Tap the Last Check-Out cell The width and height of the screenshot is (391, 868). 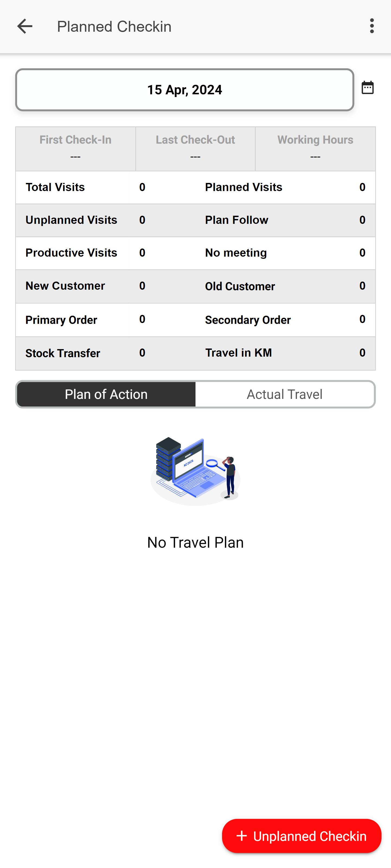(195, 148)
